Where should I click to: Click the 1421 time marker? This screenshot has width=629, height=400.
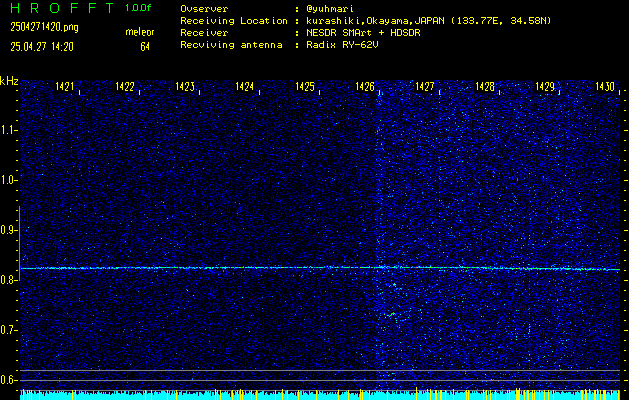(x=65, y=86)
